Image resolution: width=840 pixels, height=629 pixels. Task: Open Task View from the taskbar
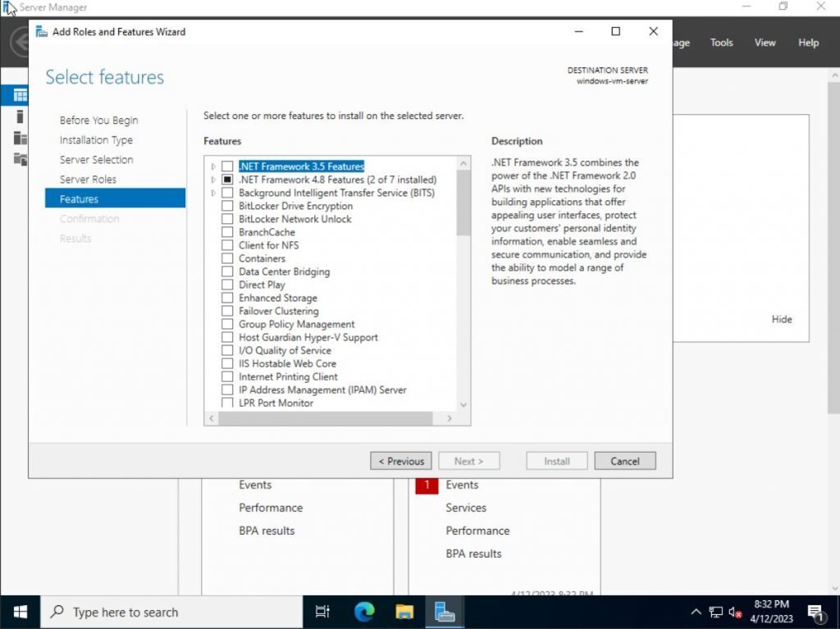coord(322,611)
